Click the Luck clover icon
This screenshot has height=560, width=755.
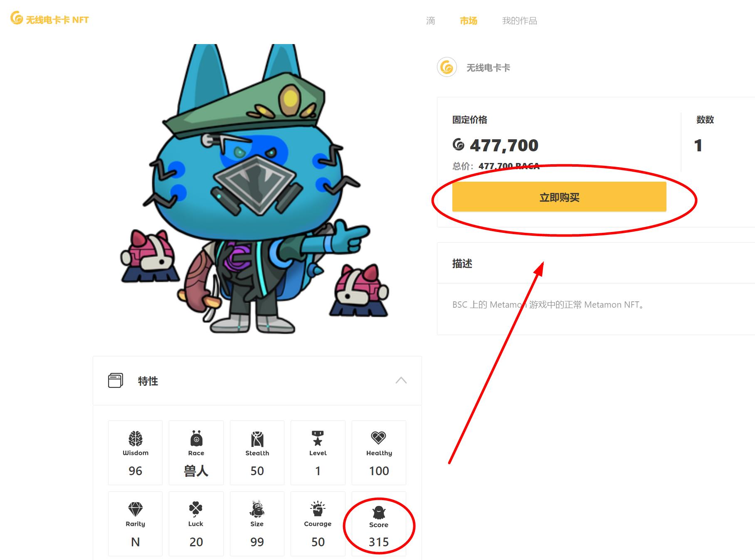(x=196, y=509)
